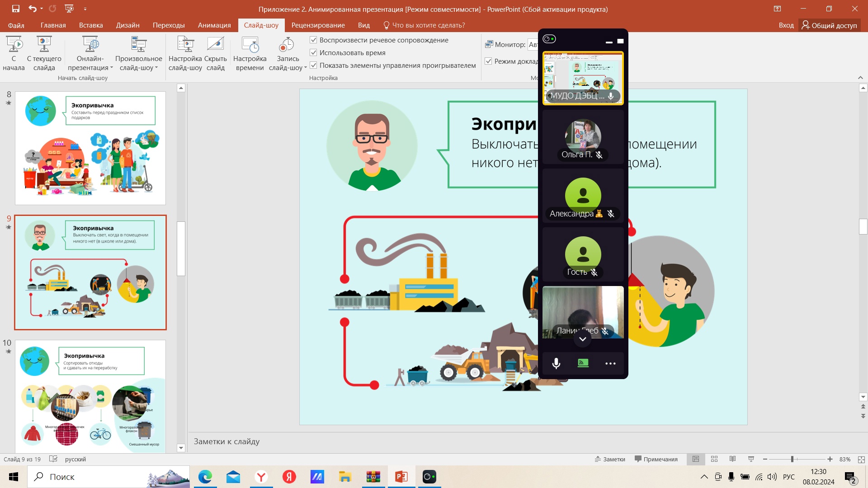
Task: Click the Hide Slide icon
Action: [216, 45]
